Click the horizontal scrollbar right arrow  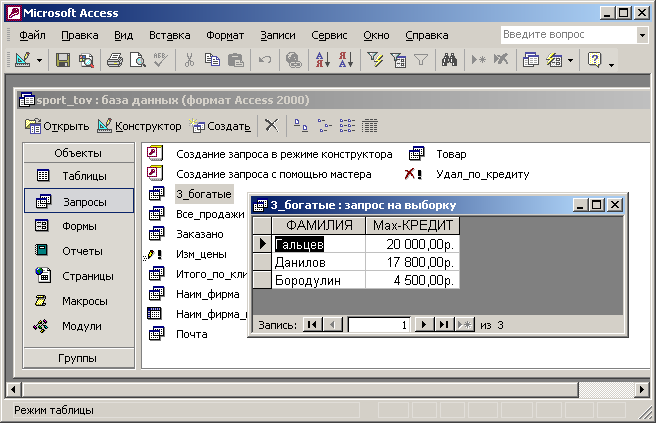pos(642,390)
